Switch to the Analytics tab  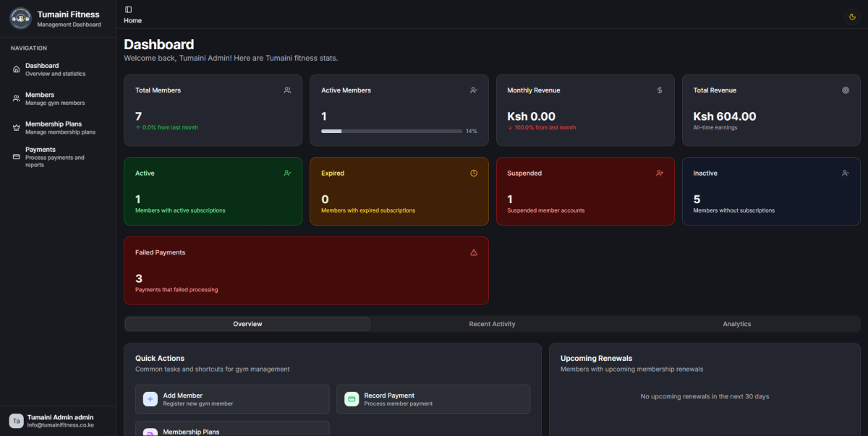click(x=737, y=324)
